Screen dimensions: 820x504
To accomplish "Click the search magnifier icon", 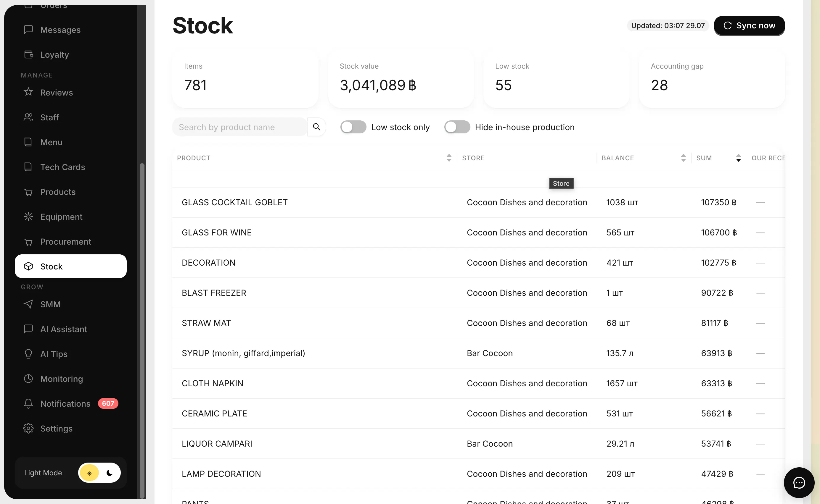I will coord(316,127).
